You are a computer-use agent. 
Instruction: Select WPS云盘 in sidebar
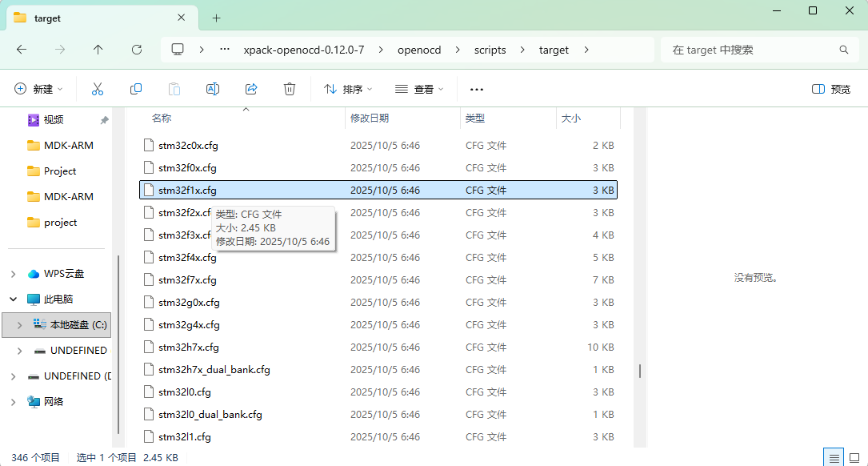pos(64,274)
